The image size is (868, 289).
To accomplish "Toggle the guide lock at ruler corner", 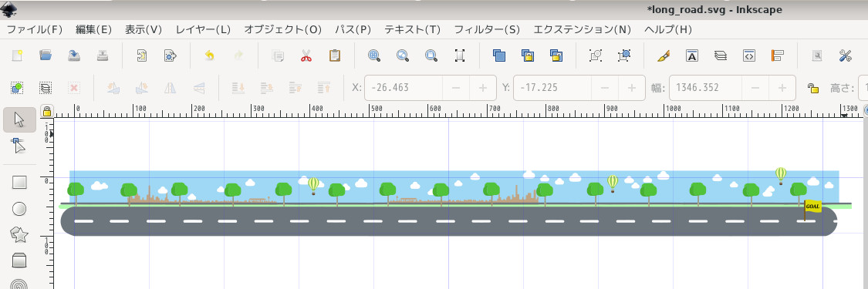I will pos(46,112).
